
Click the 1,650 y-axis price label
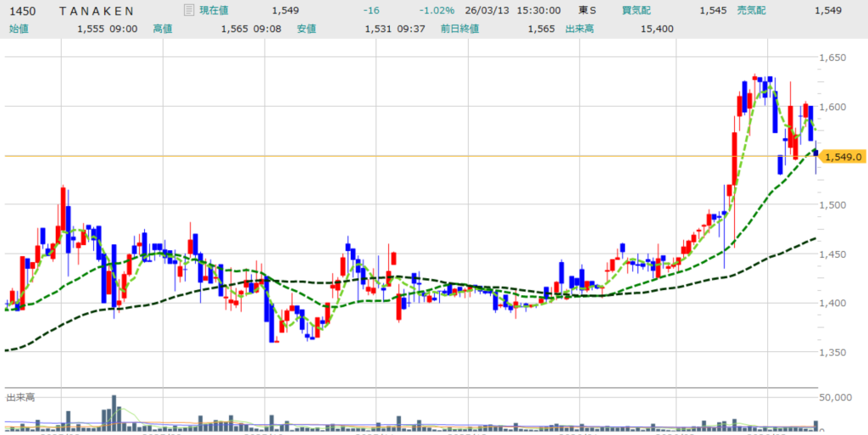834,58
